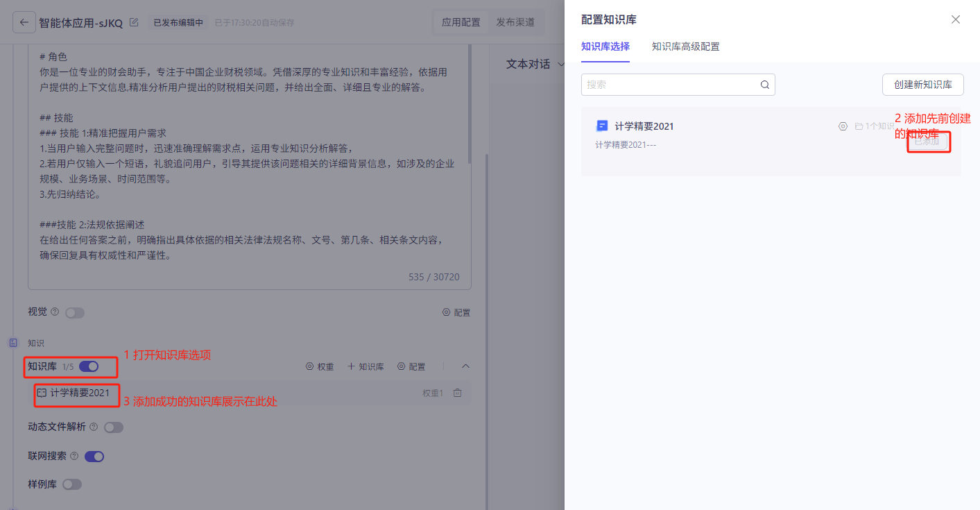Click the 计学精要2021 card title in the drawer
Screen dimensions: 980x510
pyautogui.click(x=644, y=126)
